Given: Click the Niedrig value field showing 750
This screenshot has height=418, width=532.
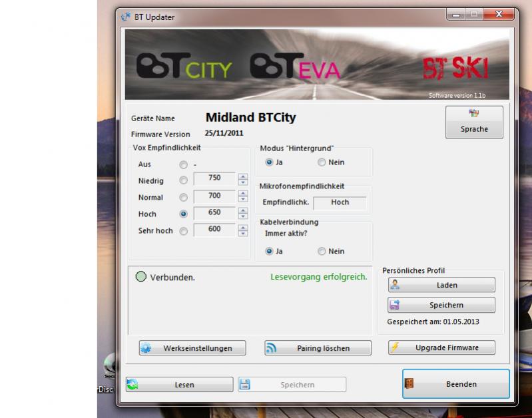Looking at the screenshot, I should 214,178.
